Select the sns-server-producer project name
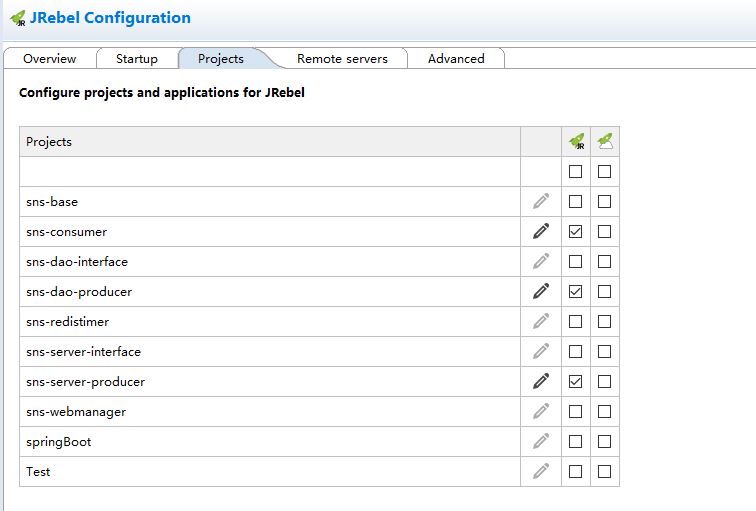 (x=85, y=382)
